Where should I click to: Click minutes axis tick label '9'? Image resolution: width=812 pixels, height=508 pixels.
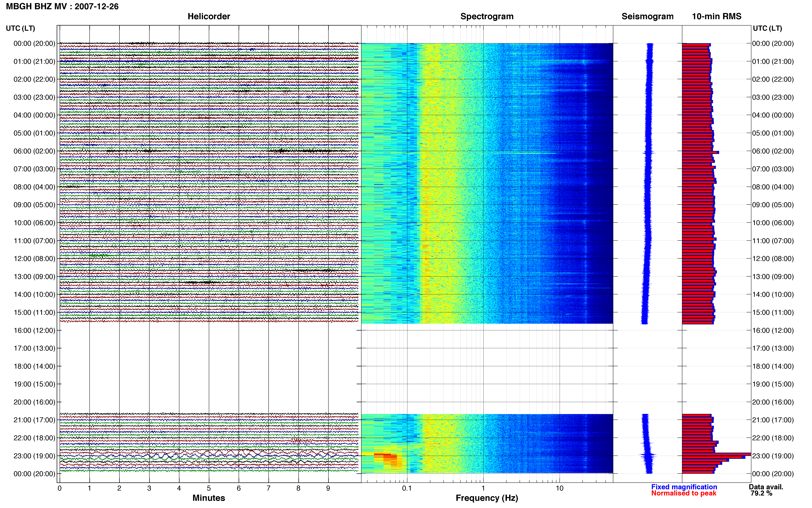(328, 488)
